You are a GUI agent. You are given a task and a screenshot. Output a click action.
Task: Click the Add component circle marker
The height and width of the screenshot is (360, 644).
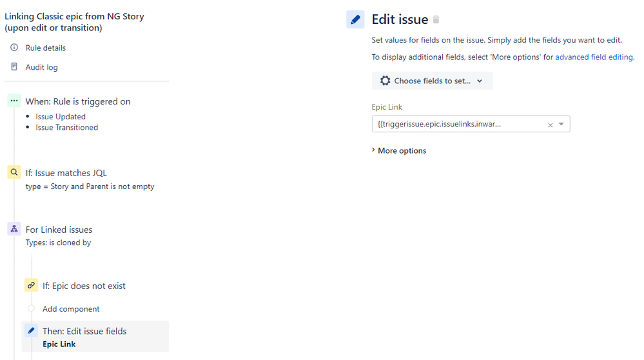[31, 308]
